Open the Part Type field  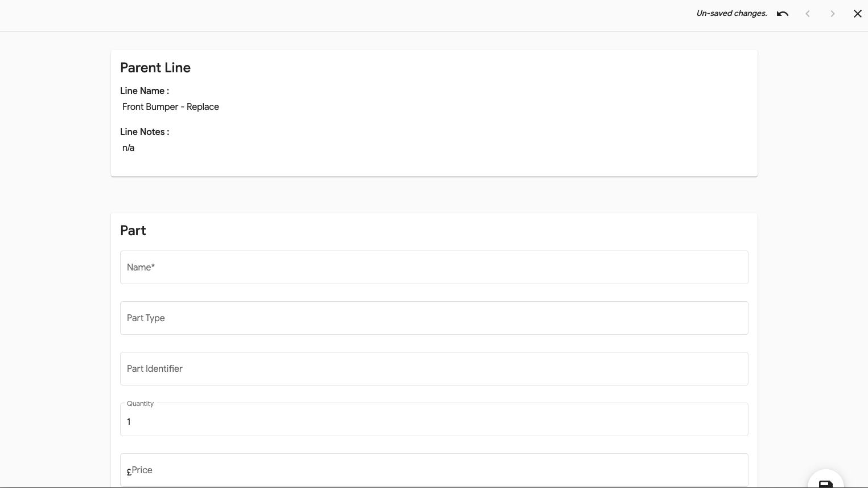click(x=434, y=318)
